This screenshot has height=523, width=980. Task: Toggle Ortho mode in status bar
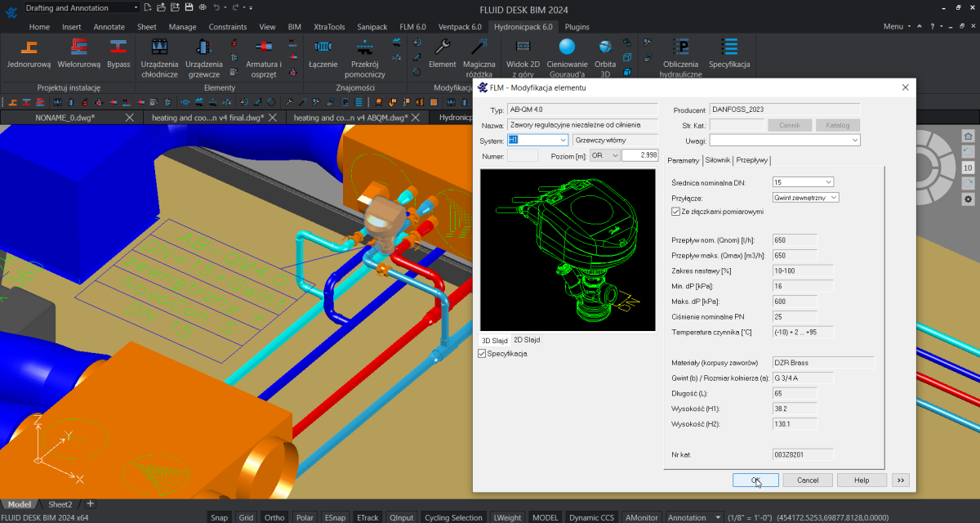click(274, 517)
